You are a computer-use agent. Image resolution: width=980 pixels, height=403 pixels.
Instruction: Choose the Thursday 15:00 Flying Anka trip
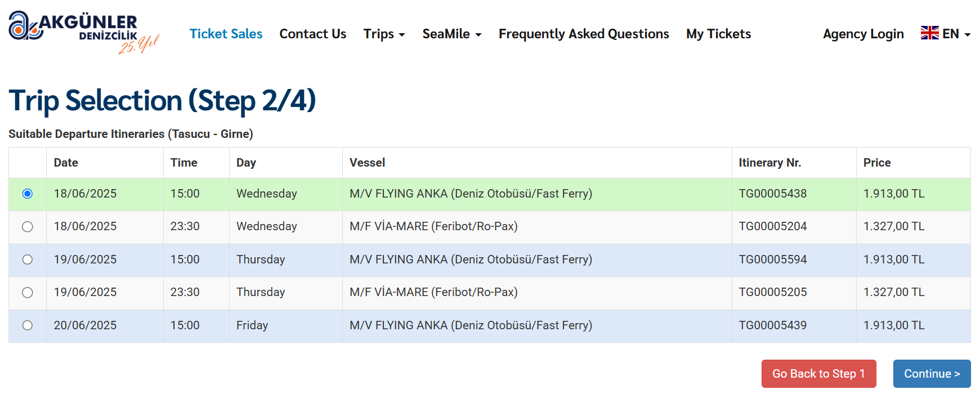click(28, 259)
